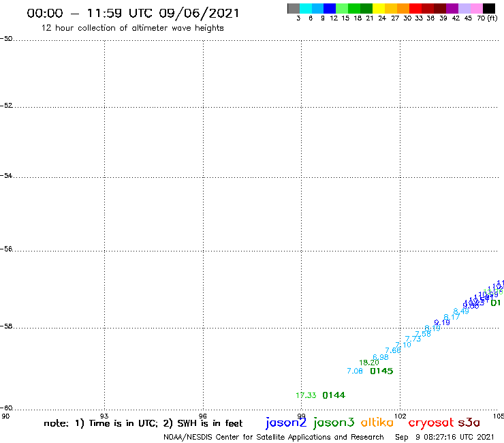Pick the pure blue swatch before 12

click(330, 8)
